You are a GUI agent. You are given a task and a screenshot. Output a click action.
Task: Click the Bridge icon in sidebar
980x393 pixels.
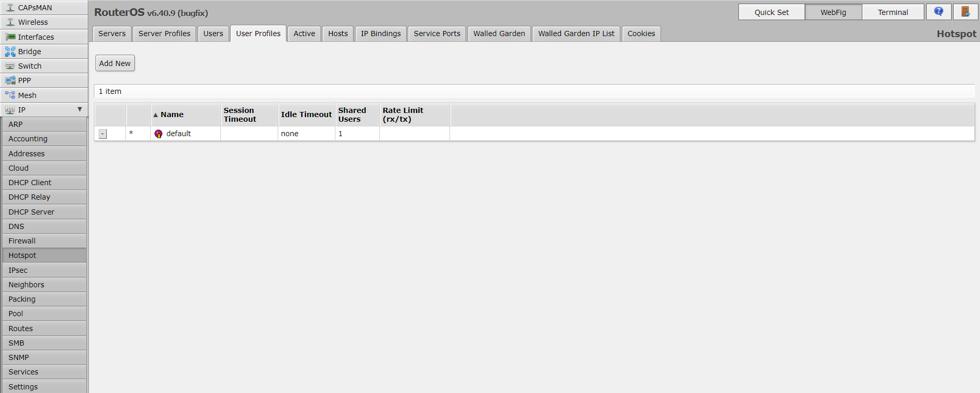coord(10,52)
